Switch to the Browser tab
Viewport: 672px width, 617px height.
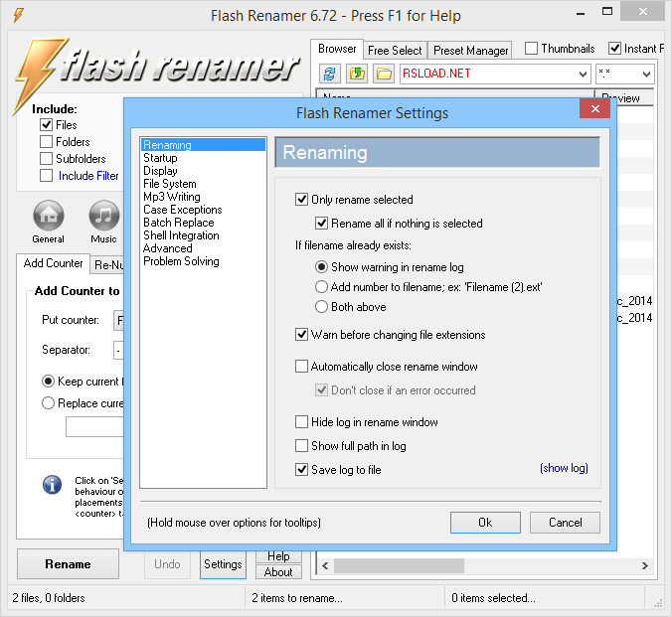(x=337, y=49)
